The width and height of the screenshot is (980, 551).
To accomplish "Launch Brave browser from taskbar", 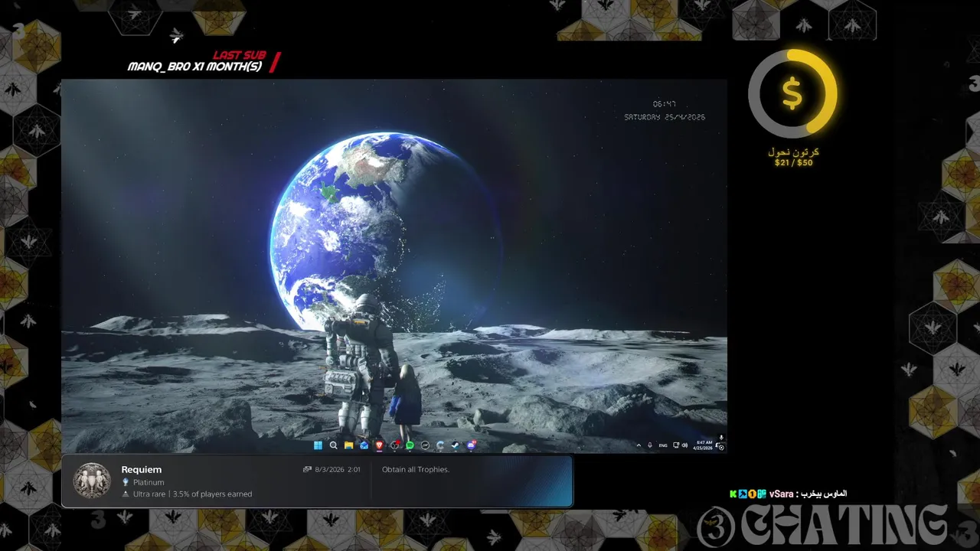I will (379, 445).
